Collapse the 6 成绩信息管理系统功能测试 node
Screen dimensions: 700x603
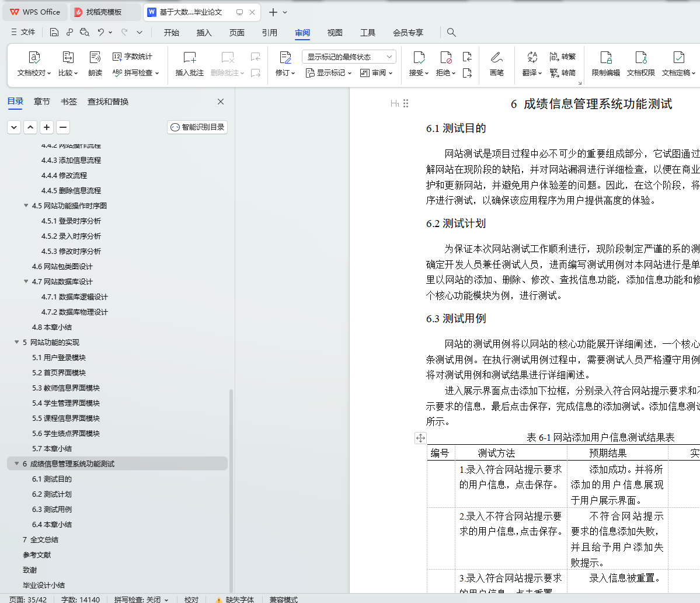coord(16,463)
